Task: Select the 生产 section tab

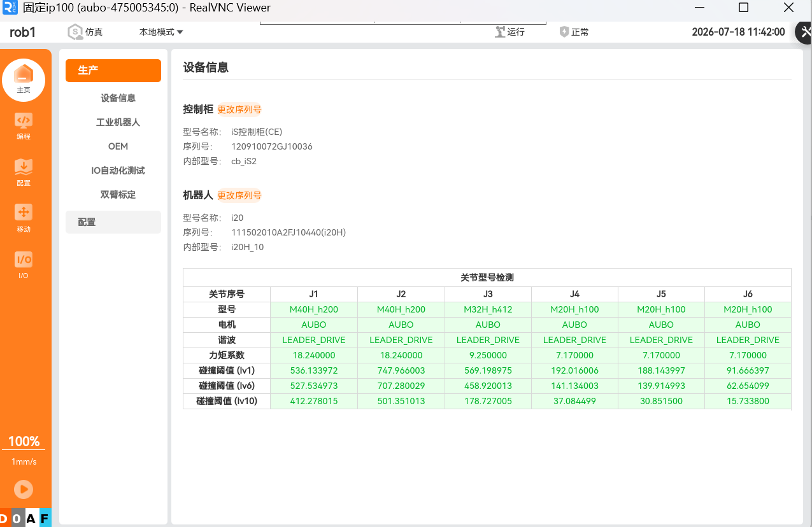Action: coord(113,71)
